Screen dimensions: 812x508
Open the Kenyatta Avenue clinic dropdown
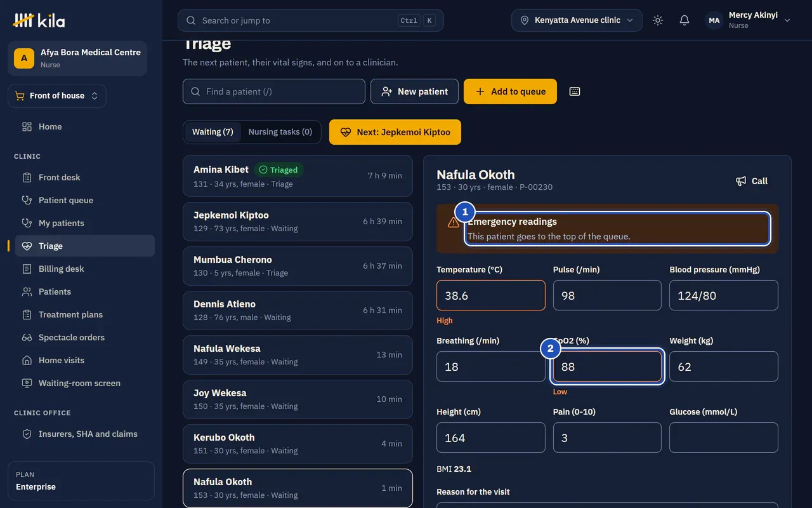point(577,20)
